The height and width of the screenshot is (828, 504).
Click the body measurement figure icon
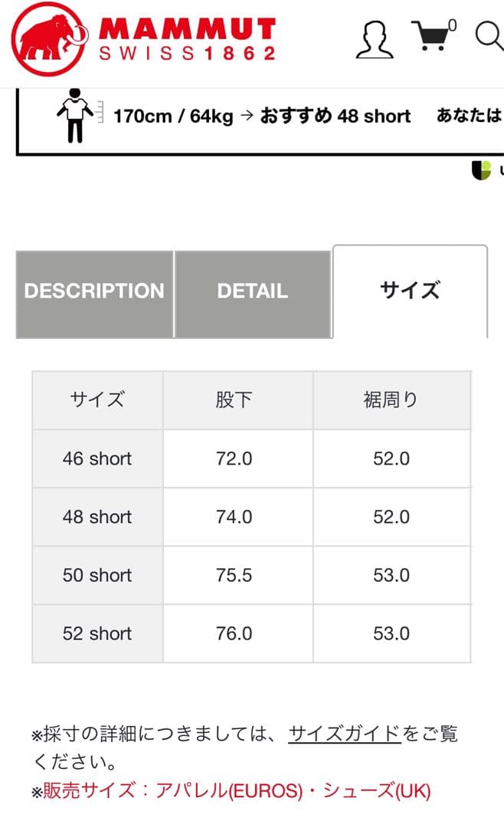76,118
